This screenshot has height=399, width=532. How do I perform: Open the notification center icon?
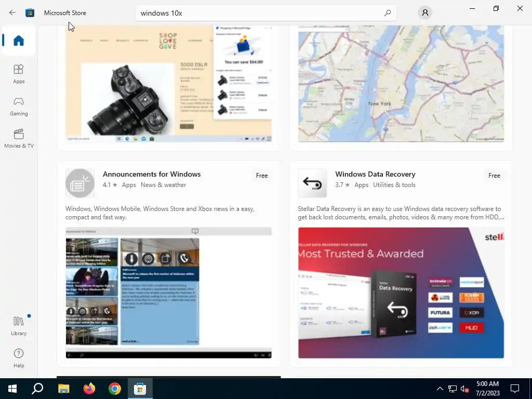click(515, 389)
